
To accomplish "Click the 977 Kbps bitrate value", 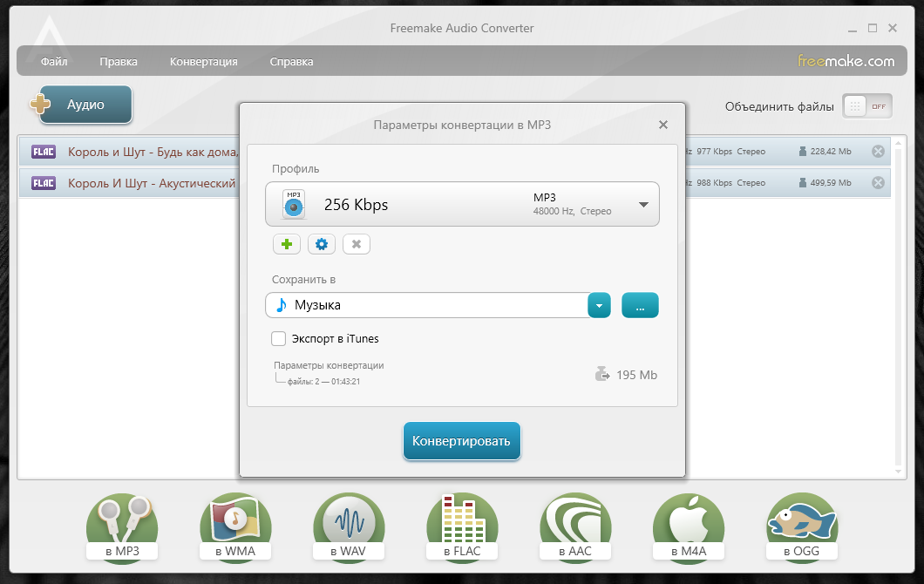I will 714,152.
